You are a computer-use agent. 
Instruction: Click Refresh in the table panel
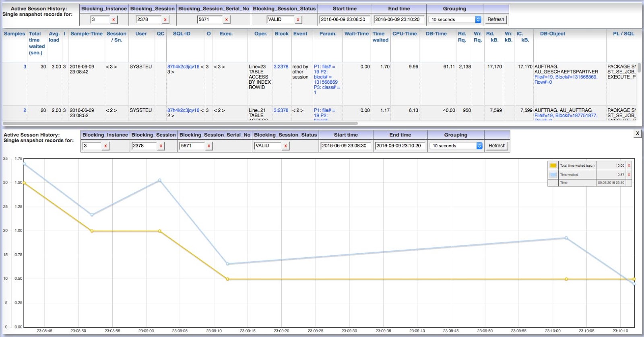(495, 19)
